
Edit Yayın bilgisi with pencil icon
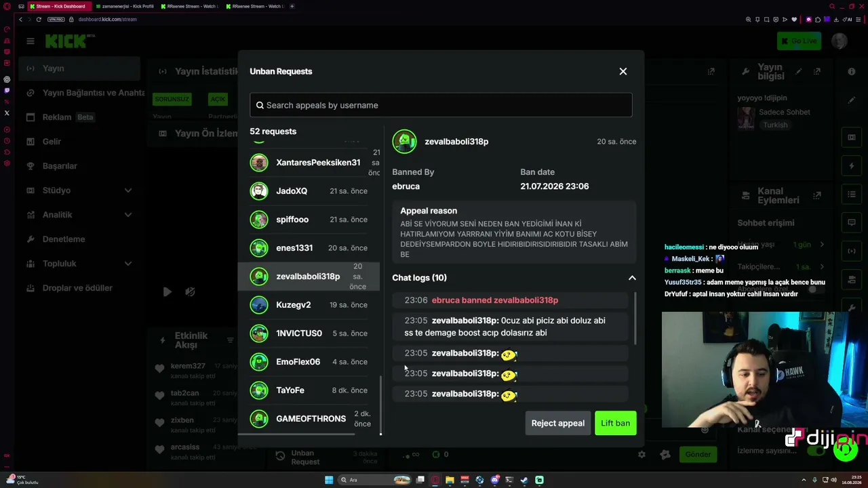click(x=799, y=71)
